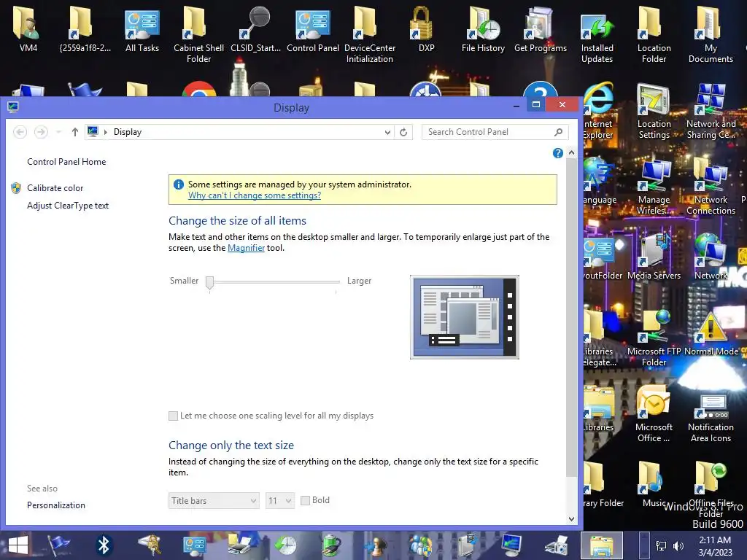The width and height of the screenshot is (747, 560).
Task: Open Media Servers desktop shortcut
Action: pyautogui.click(x=654, y=257)
